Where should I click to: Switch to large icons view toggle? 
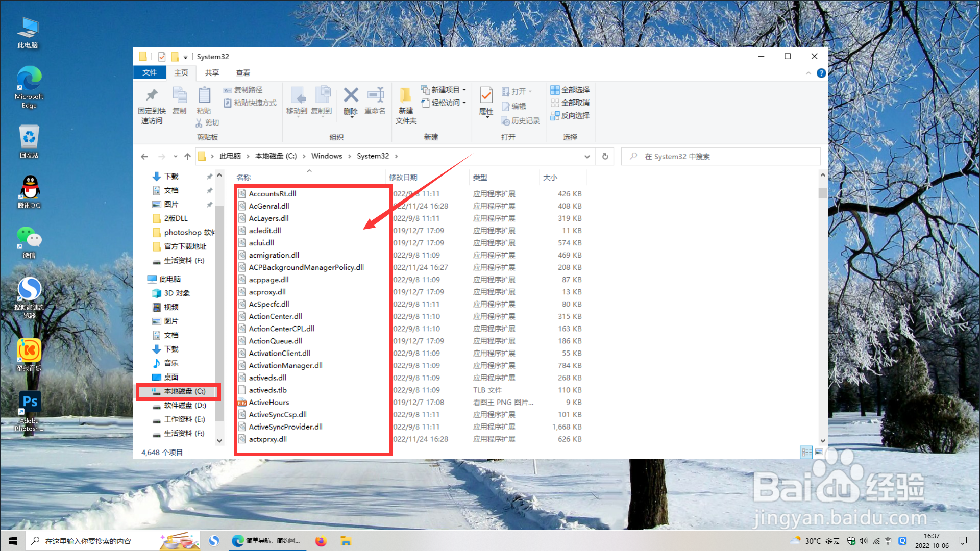tap(819, 452)
